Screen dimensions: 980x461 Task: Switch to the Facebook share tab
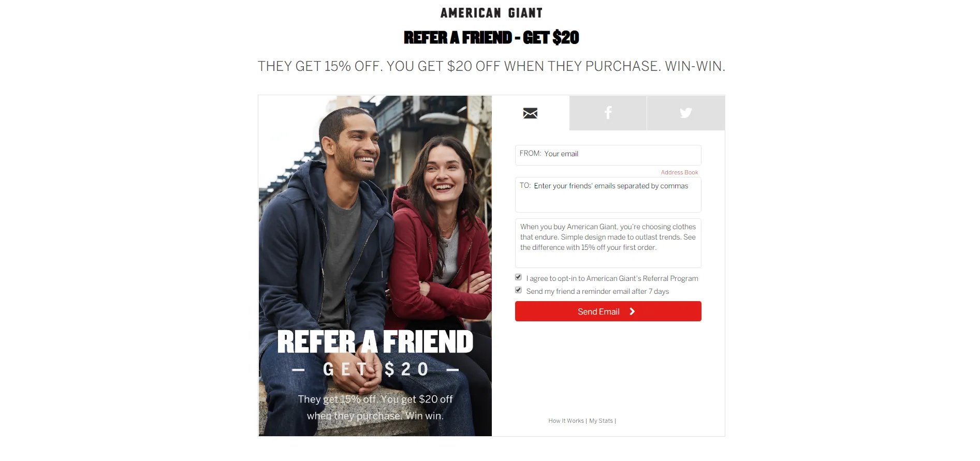tap(608, 113)
